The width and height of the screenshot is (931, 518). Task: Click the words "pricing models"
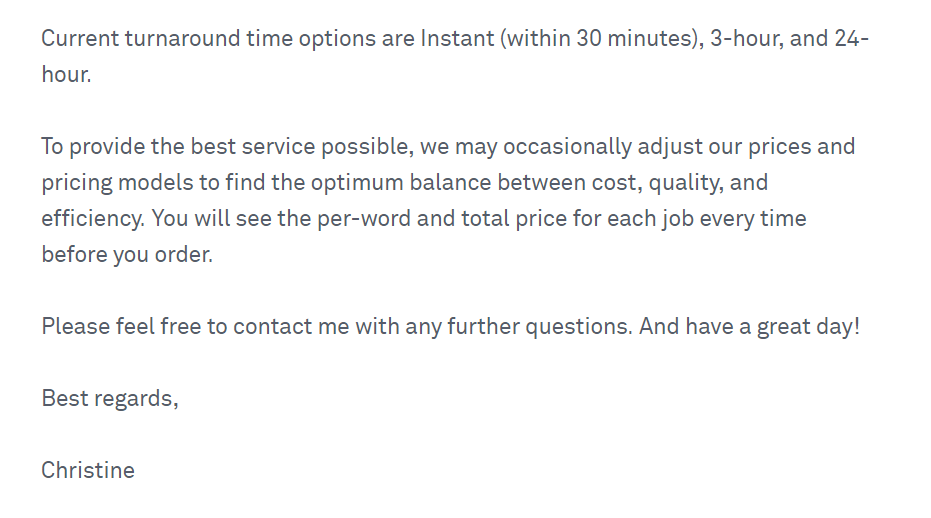pyautogui.click(x=118, y=182)
